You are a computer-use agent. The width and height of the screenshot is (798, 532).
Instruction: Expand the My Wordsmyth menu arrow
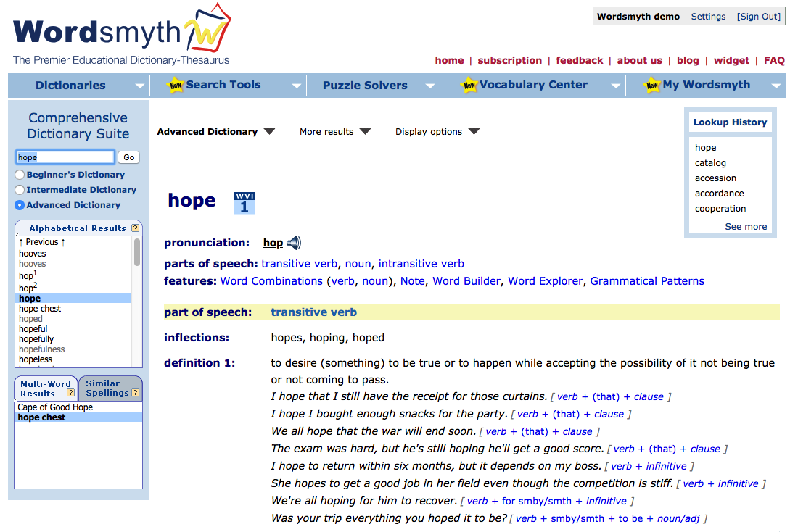click(x=776, y=86)
